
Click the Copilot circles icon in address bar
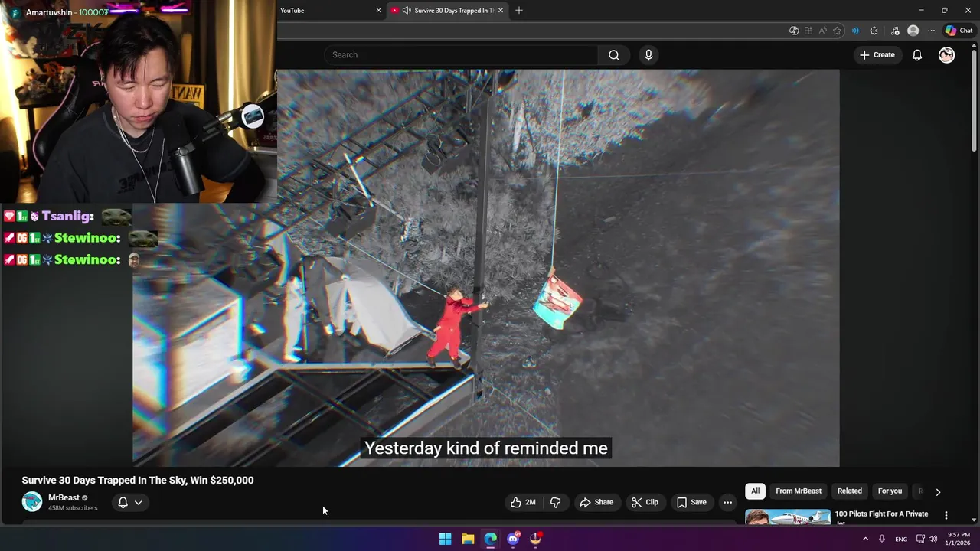[x=794, y=31]
